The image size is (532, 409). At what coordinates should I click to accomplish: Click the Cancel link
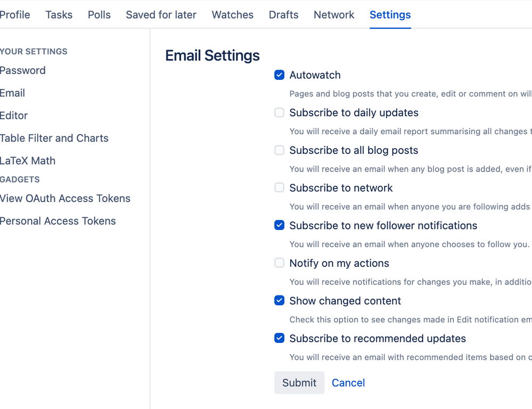pos(348,383)
